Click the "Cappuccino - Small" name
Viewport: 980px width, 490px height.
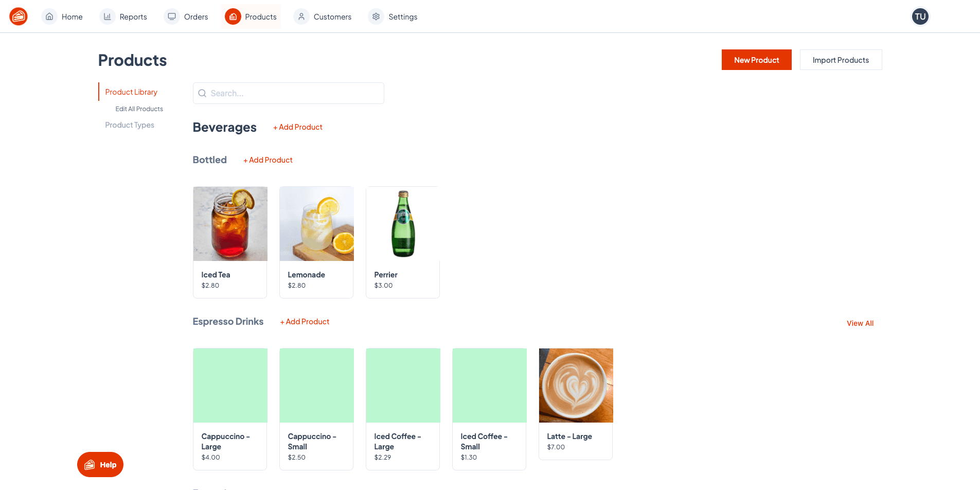click(312, 441)
